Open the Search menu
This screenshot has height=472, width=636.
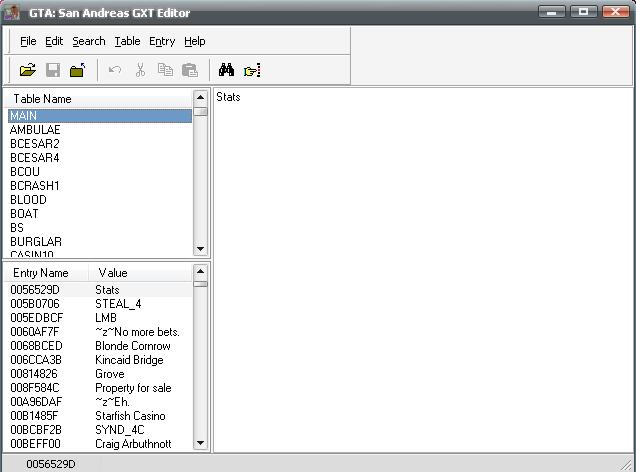[89, 41]
